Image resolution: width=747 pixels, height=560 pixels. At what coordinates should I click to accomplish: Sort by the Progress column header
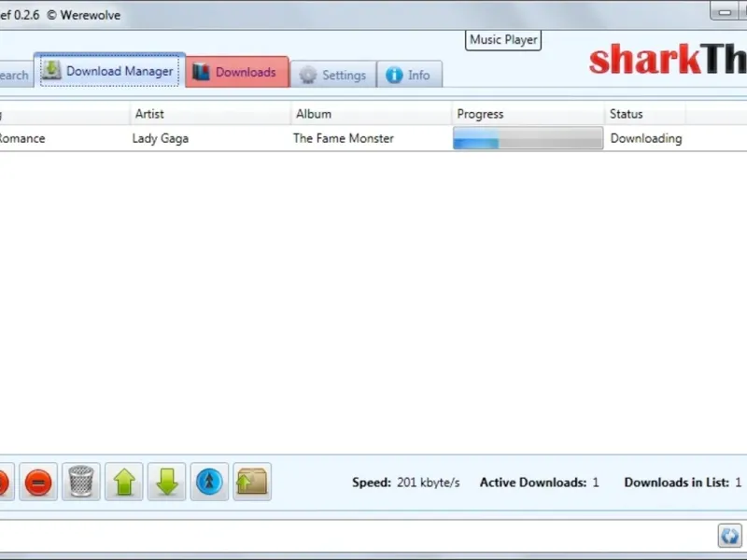tap(528, 114)
